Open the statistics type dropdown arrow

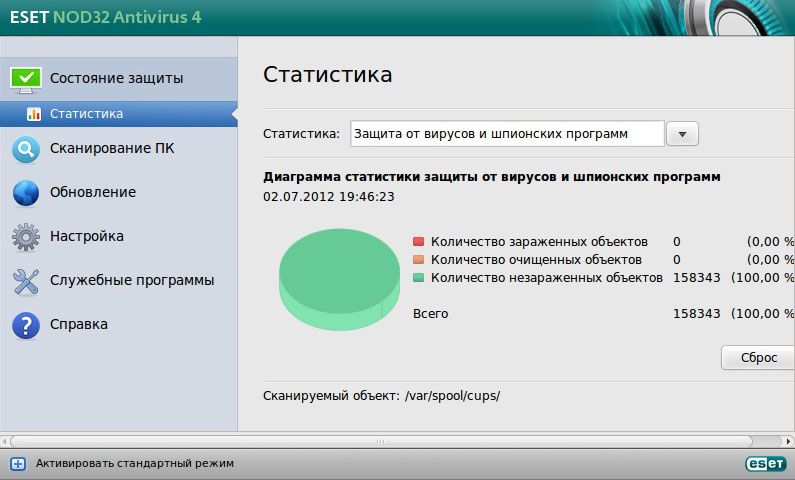(682, 134)
